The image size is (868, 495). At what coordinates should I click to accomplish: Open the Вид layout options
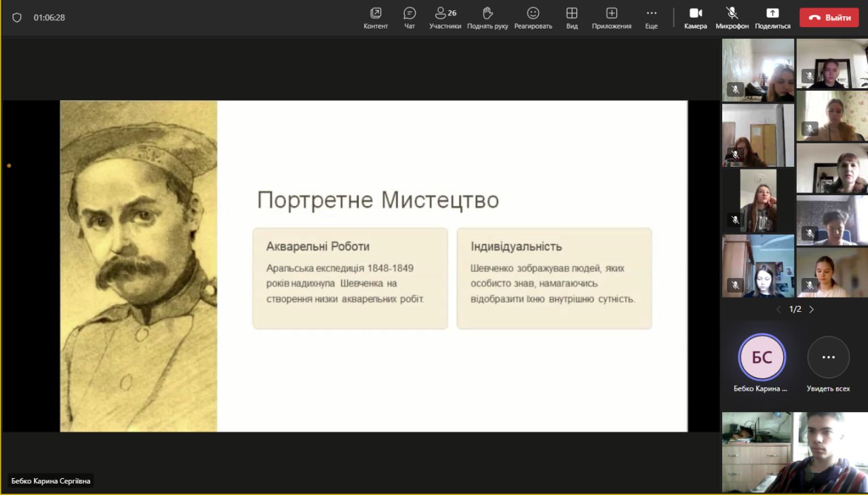572,18
